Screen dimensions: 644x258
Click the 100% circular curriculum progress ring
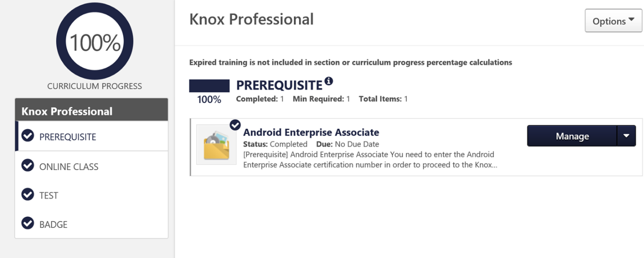[x=95, y=41]
